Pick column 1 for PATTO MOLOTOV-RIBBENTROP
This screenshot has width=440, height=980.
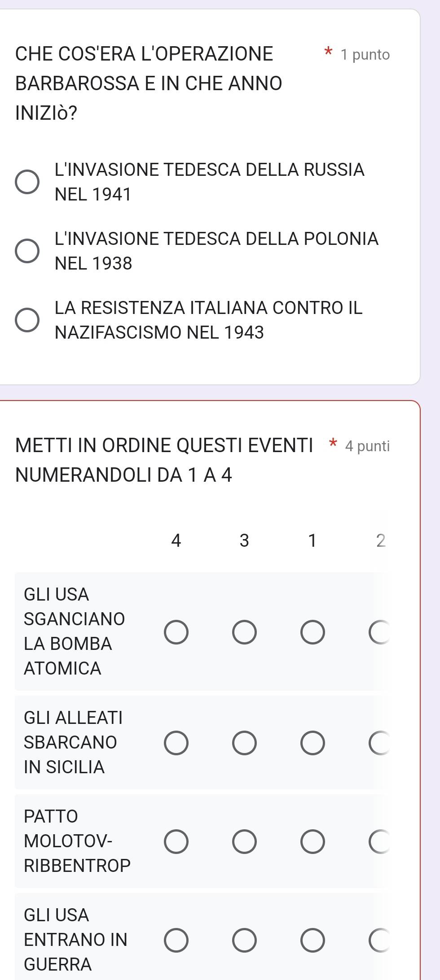pyautogui.click(x=312, y=841)
